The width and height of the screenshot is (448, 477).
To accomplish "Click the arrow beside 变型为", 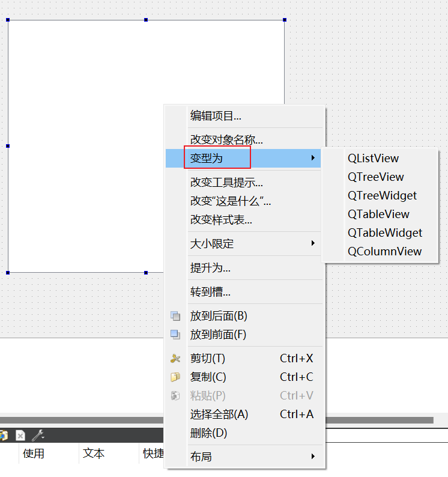I will coord(313,158).
